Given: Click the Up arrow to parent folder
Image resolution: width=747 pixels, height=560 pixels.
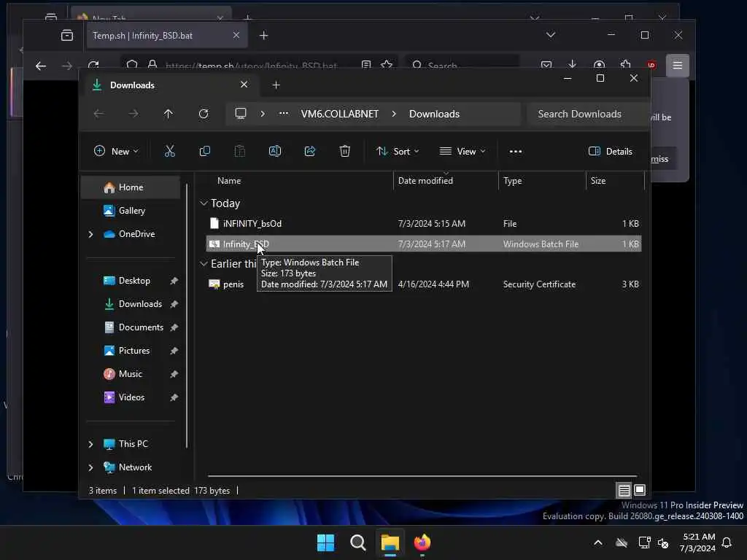Looking at the screenshot, I should 169,114.
